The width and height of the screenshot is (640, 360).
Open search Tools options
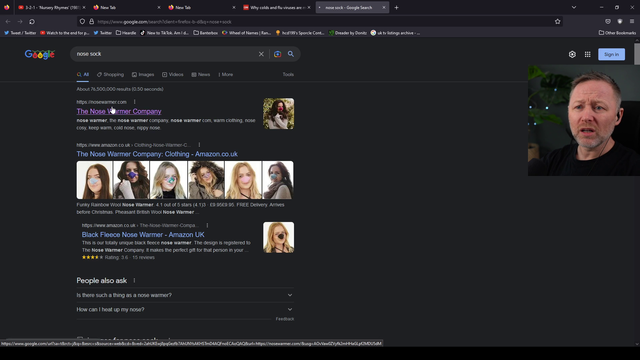[x=288, y=75]
